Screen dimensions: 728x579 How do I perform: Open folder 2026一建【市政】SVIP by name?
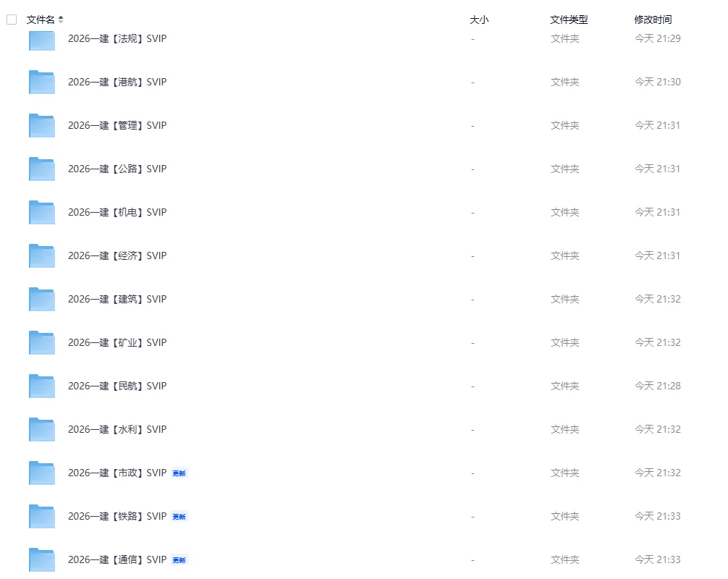click(x=117, y=473)
